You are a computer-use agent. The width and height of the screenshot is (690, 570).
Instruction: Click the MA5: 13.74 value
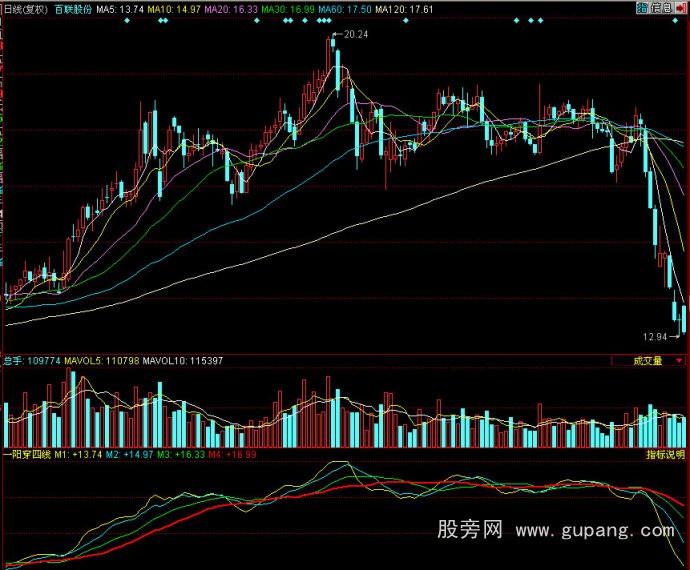tap(120, 9)
